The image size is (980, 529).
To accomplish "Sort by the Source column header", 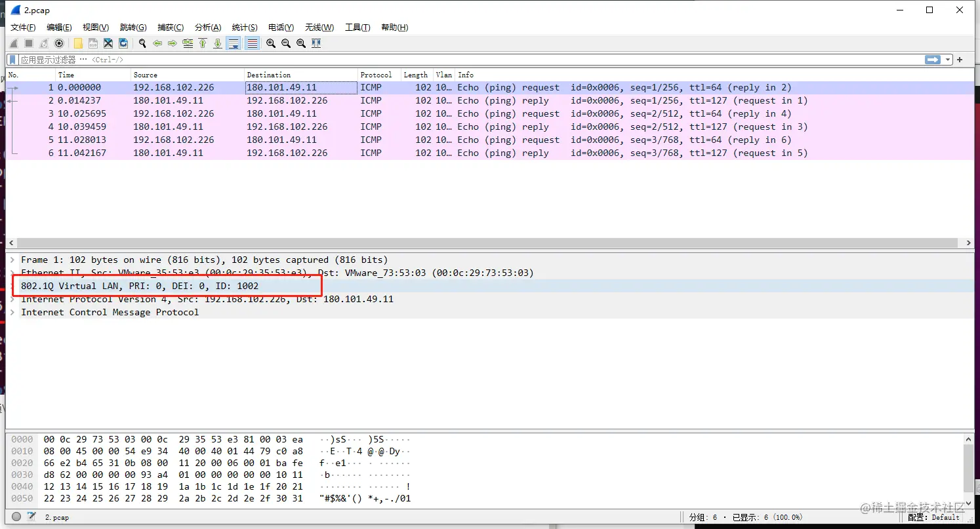I will pyautogui.click(x=188, y=75).
